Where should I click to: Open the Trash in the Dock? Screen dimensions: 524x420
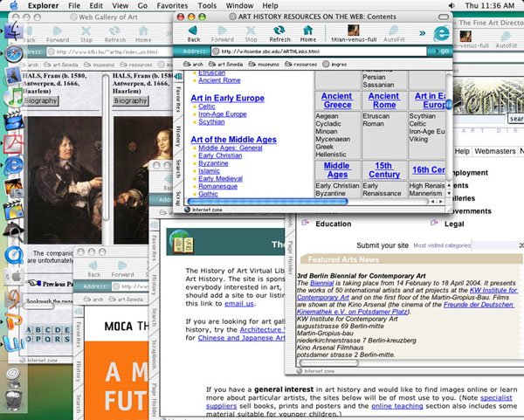(x=14, y=398)
